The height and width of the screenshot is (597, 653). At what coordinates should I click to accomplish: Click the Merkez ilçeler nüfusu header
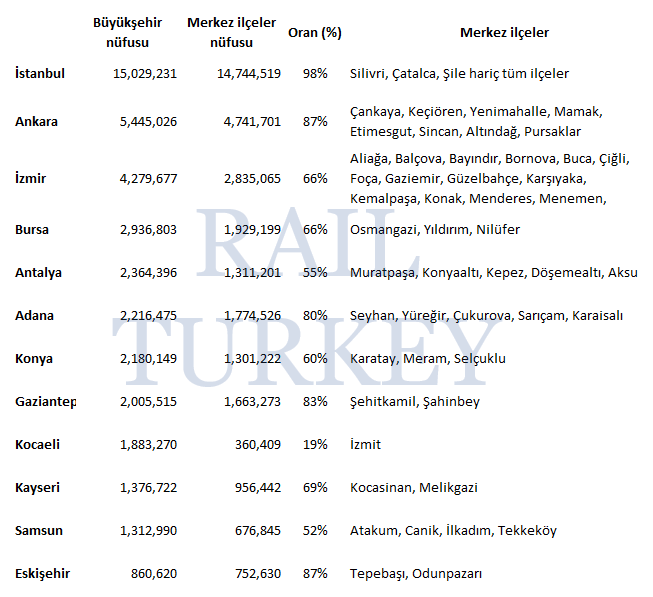(233, 32)
